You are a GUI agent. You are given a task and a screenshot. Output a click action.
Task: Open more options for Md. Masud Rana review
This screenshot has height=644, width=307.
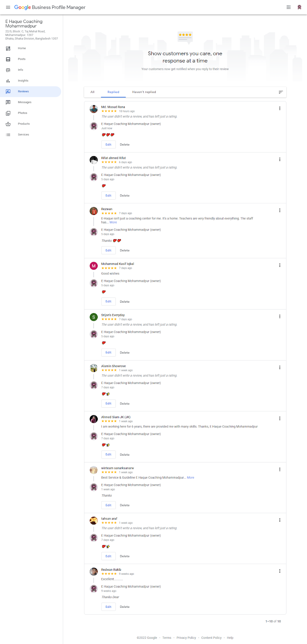pos(280,109)
